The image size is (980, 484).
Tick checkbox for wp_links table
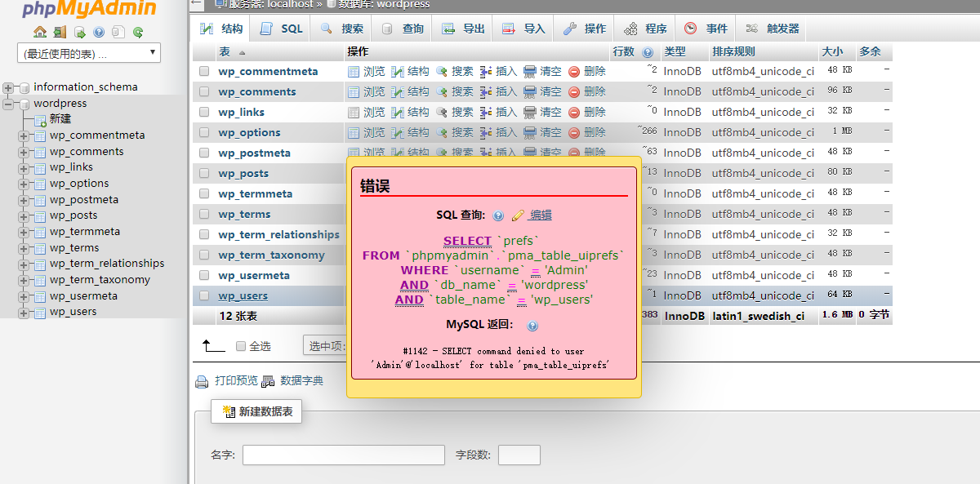point(204,112)
